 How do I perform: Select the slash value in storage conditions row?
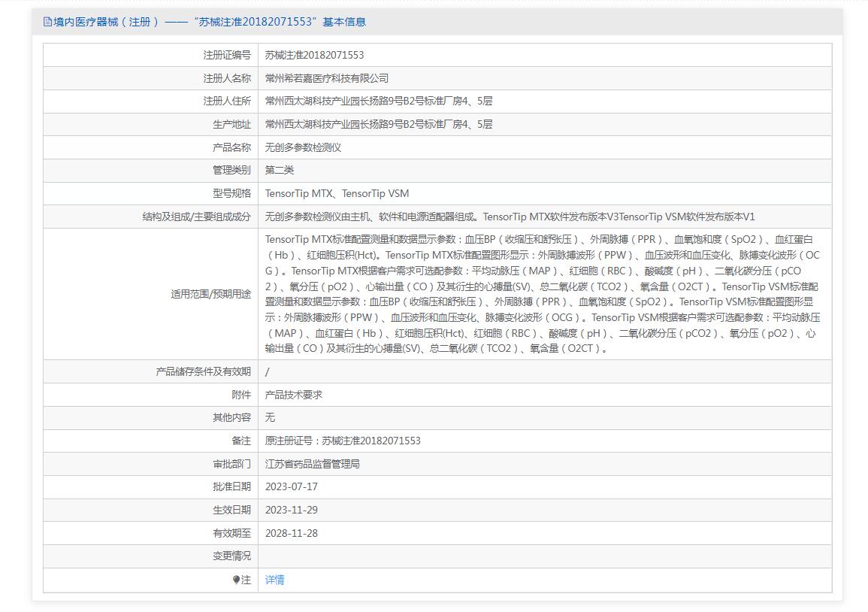[268, 371]
